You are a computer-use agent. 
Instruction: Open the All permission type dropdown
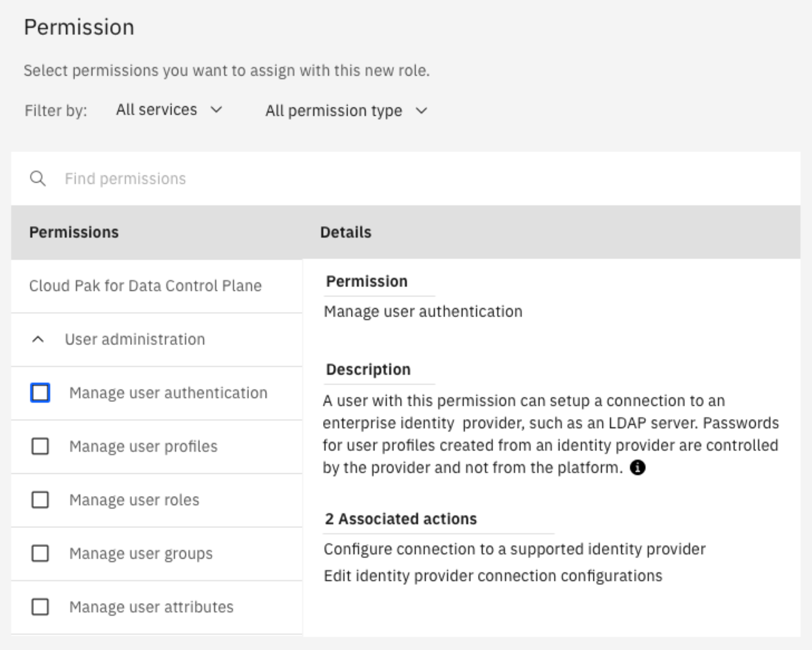click(346, 111)
